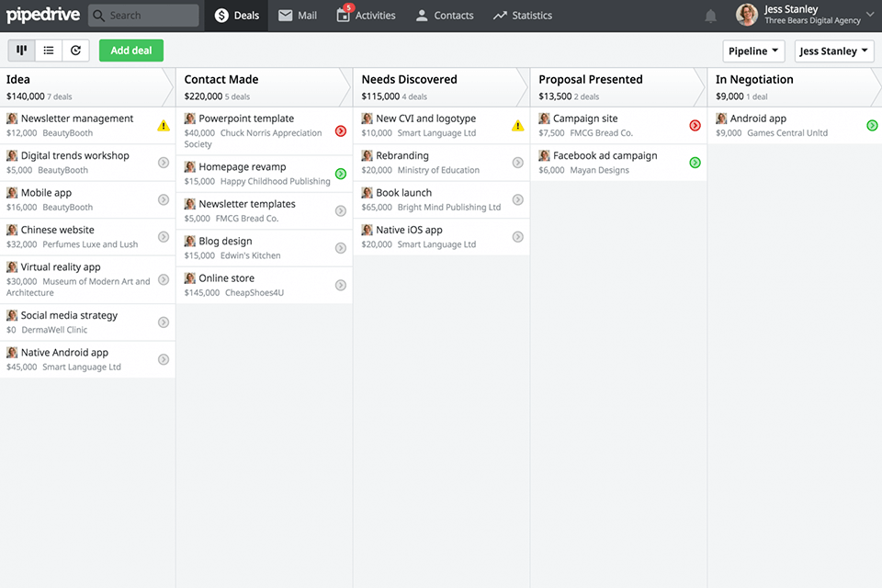Open the Jess Stanley owner filter dropdown
The height and width of the screenshot is (588, 882).
833,51
